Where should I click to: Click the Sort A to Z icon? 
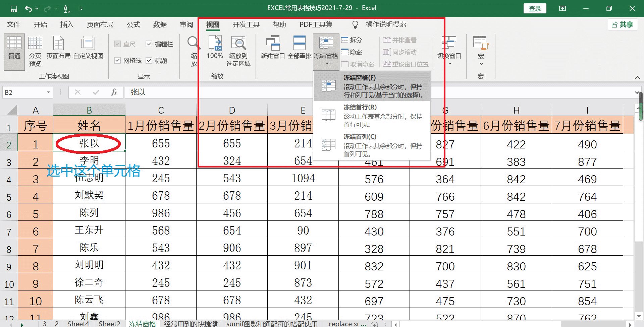67,9
